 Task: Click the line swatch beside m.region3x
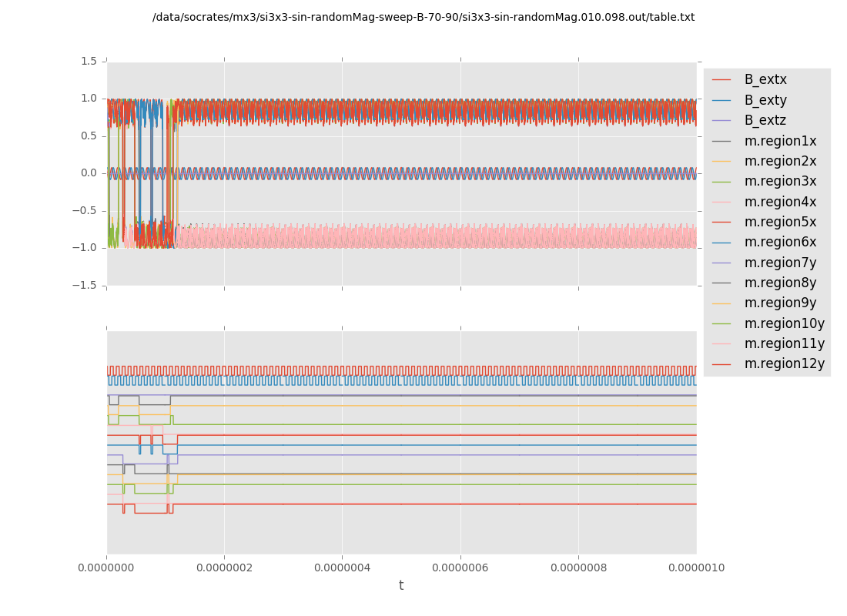point(721,182)
